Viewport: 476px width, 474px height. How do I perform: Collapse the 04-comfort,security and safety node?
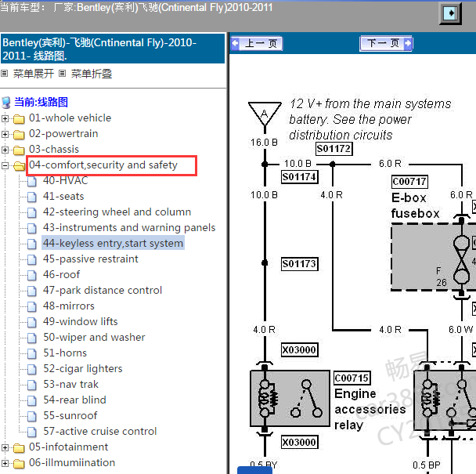(5, 165)
